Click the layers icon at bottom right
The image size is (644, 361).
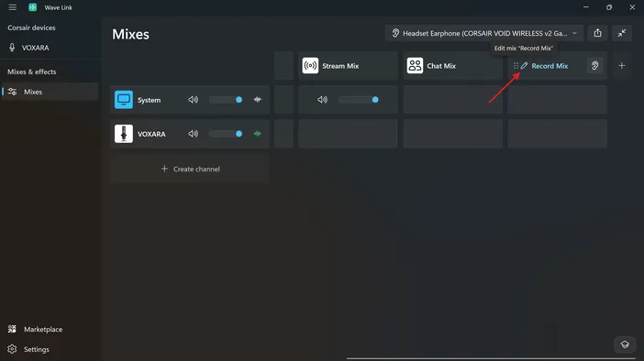click(x=625, y=345)
